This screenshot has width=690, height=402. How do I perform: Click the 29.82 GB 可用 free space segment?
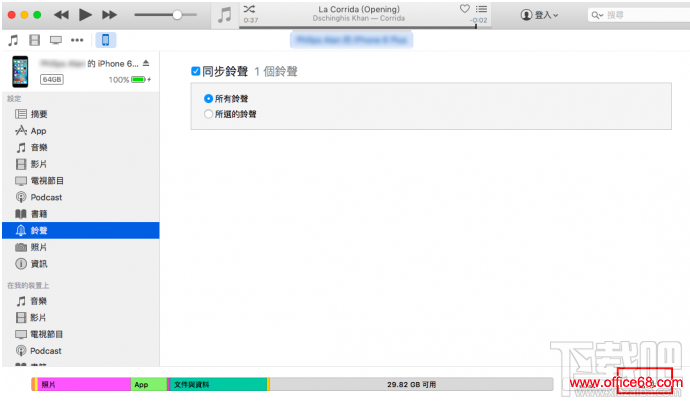[x=411, y=384]
